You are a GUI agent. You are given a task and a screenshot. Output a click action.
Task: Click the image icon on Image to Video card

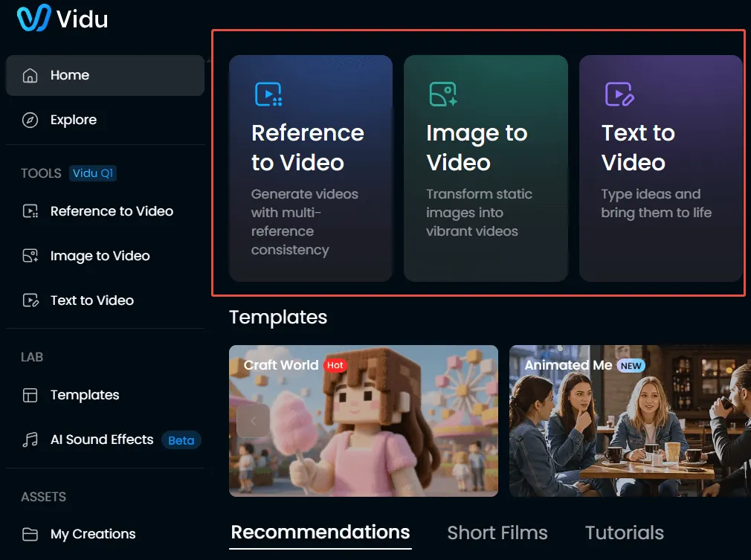click(x=442, y=93)
